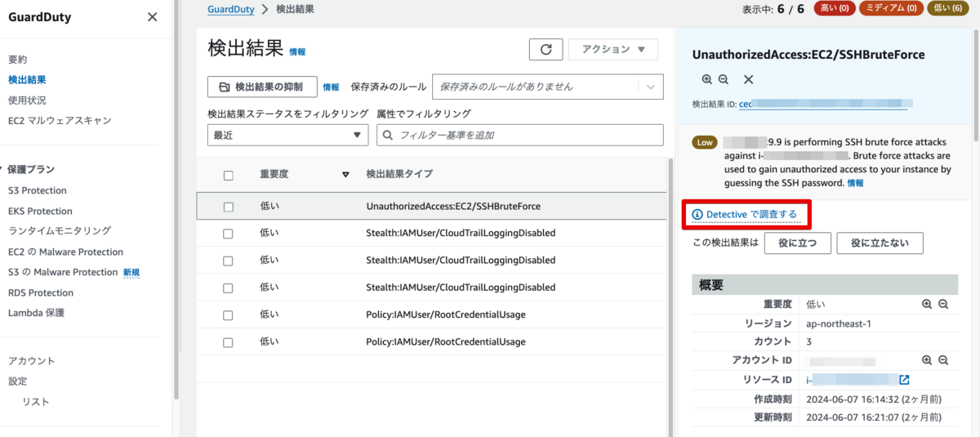This screenshot has width=980, height=437.
Task: Click the 検出結果タイプ column header
Action: (399, 175)
